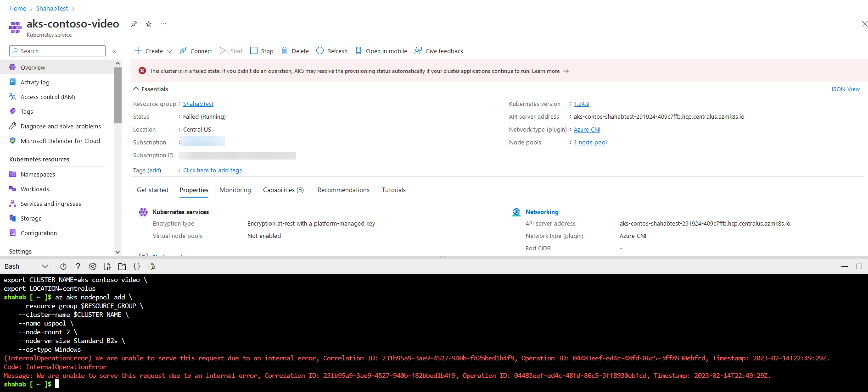Open Namespaces resource page
This screenshot has height=392, width=868.
click(x=57, y=174)
